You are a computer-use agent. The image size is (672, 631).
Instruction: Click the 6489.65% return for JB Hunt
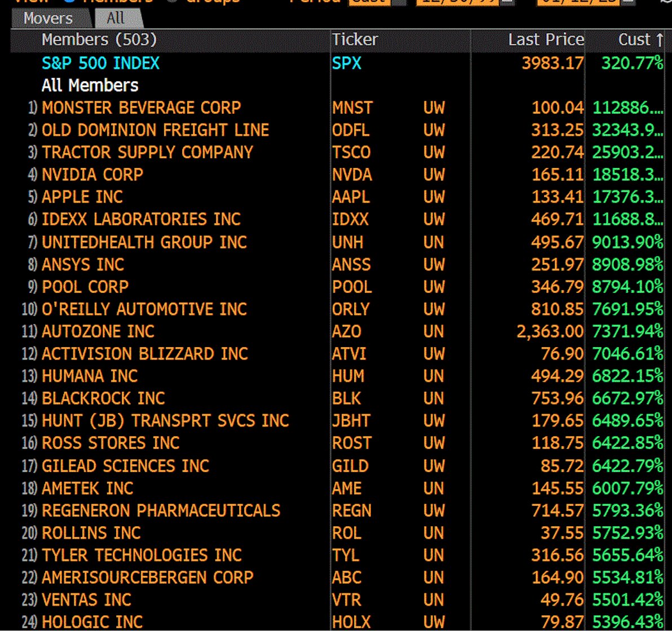627,421
